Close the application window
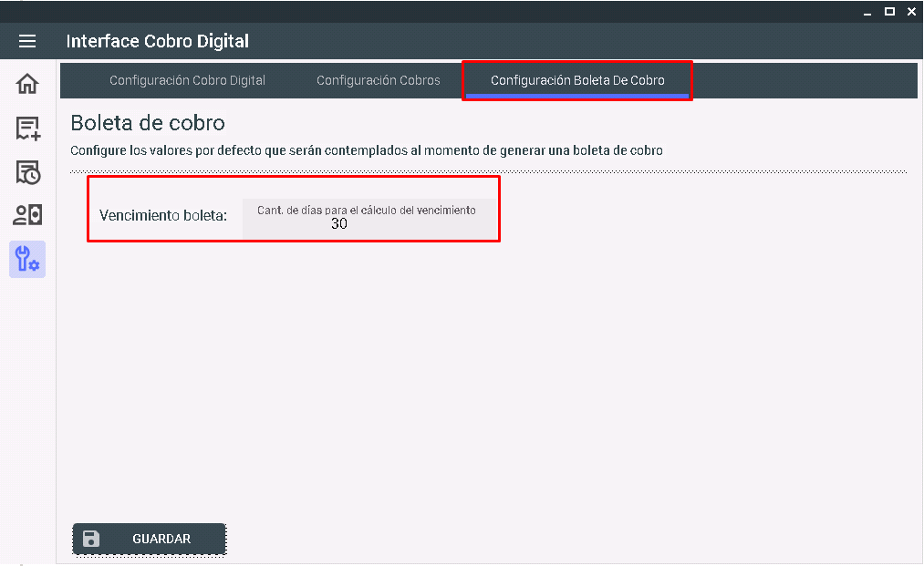This screenshot has width=924, height=566. [x=911, y=11]
